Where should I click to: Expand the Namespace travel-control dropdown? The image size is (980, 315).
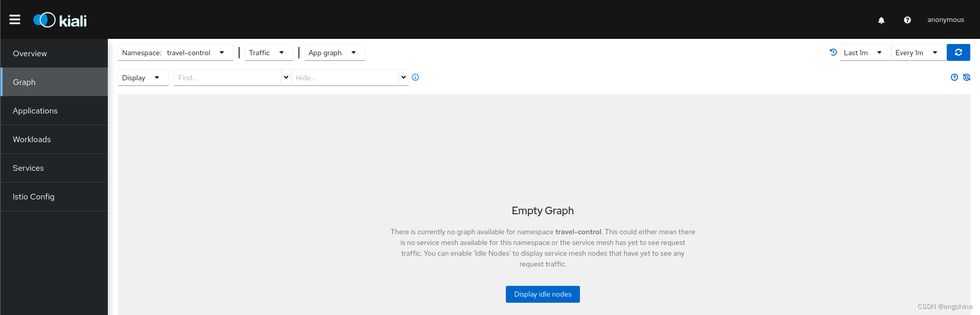pyautogui.click(x=176, y=53)
